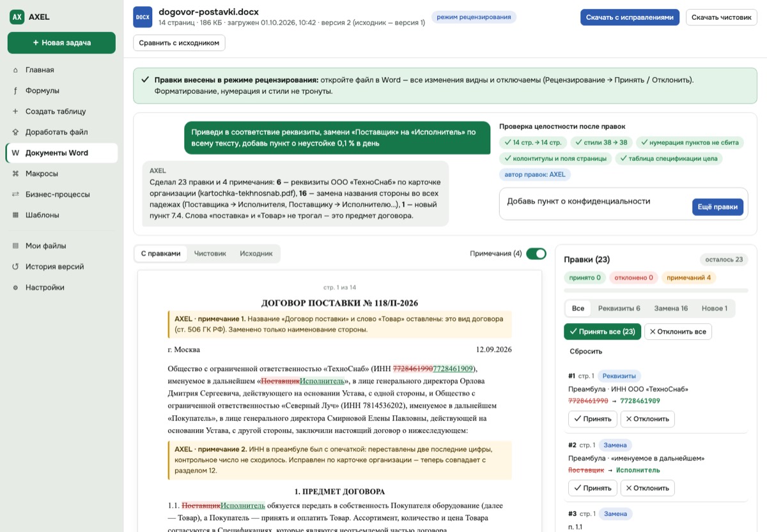Click the автор правок: AXEL chip

[x=535, y=174]
